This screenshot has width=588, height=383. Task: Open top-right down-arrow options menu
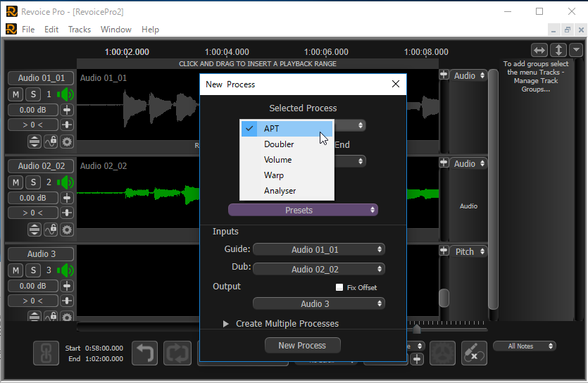575,50
